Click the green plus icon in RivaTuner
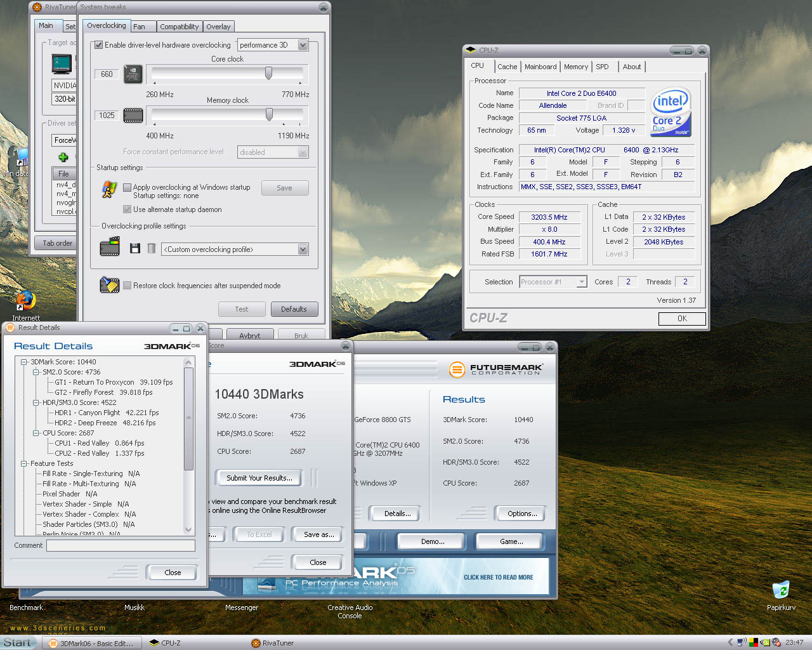Image resolution: width=812 pixels, height=650 pixels. [x=63, y=157]
